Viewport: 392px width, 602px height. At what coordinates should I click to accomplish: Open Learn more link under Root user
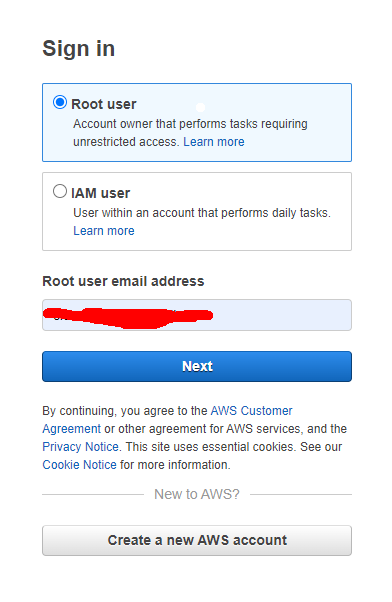click(x=214, y=142)
